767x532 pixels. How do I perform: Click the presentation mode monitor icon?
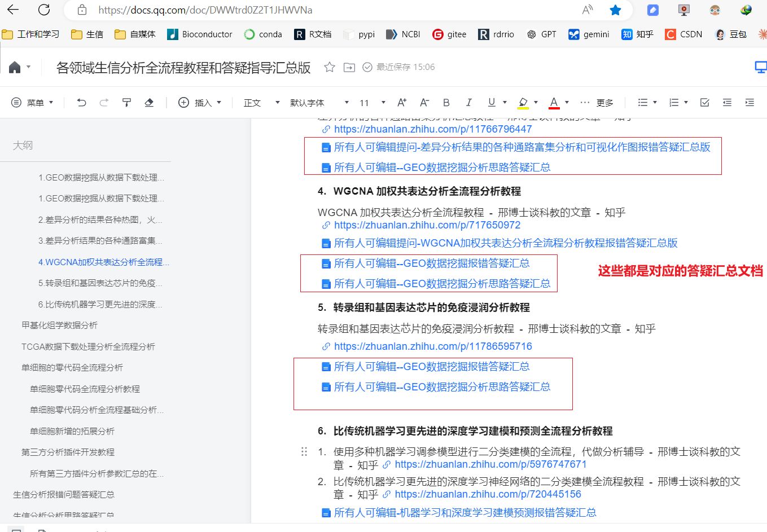(x=761, y=67)
